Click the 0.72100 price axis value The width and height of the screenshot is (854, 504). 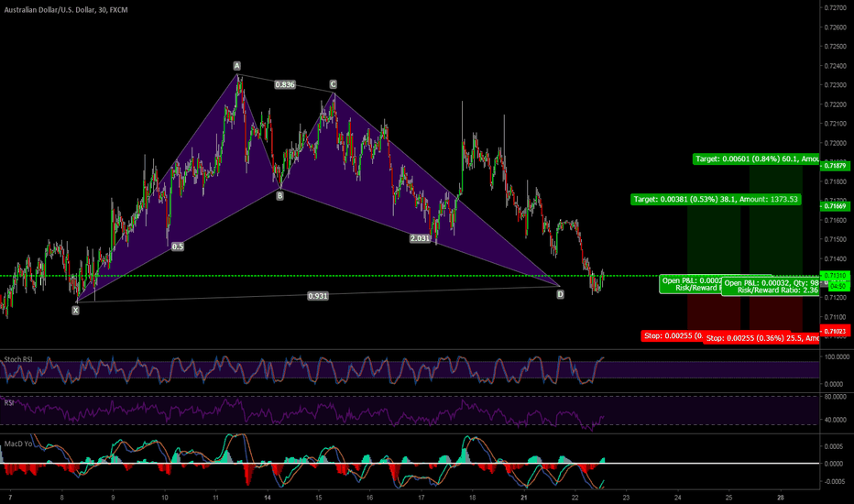pyautogui.click(x=835, y=124)
